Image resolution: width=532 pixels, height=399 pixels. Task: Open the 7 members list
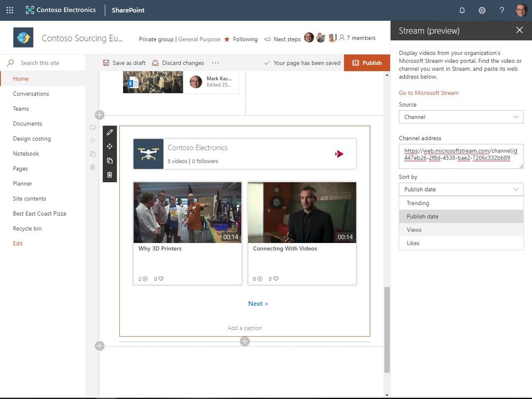(x=357, y=38)
